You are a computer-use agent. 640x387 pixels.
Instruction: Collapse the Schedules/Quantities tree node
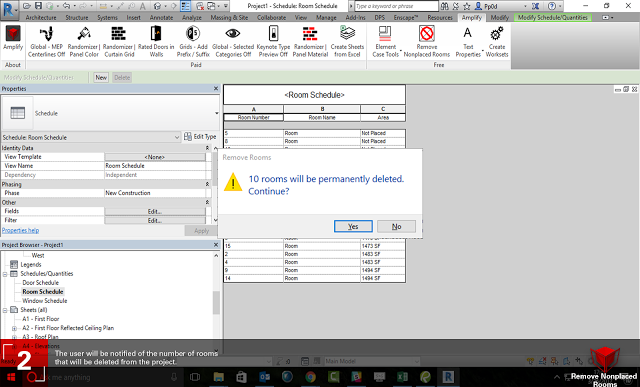coord(5,274)
